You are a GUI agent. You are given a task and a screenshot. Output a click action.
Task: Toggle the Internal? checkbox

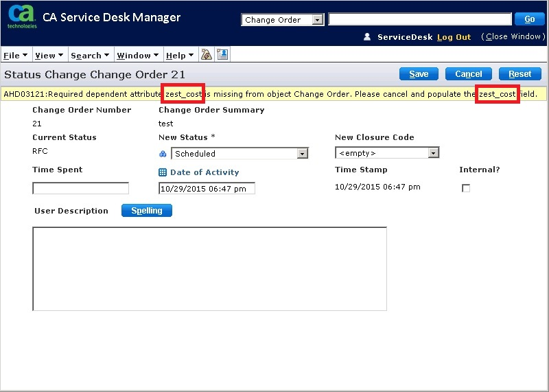[x=466, y=188]
